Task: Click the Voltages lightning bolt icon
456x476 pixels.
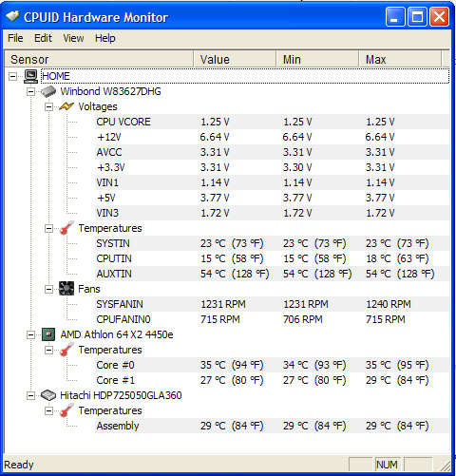Action: tap(66, 106)
